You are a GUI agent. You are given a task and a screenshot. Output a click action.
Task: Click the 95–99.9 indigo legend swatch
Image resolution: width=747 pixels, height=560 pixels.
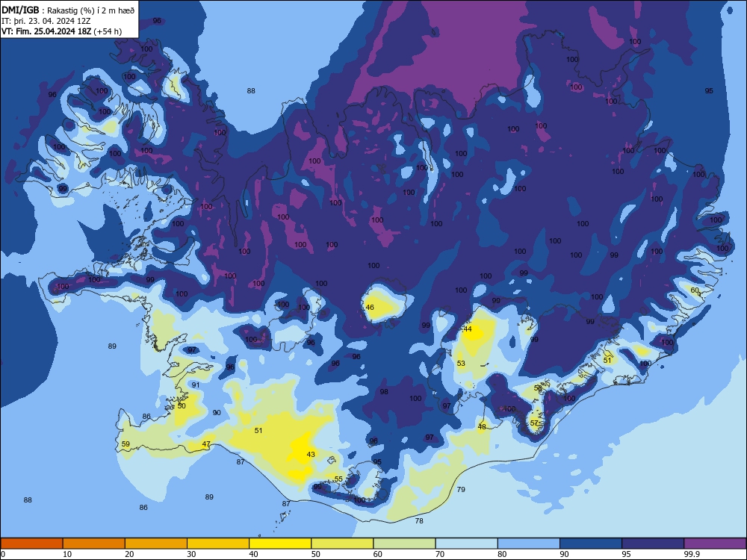point(653,544)
